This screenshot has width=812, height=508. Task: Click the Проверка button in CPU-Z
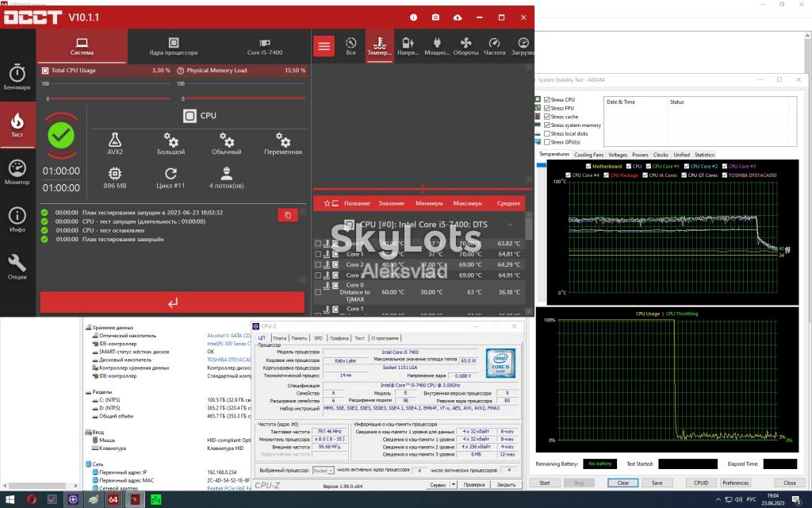(474, 485)
